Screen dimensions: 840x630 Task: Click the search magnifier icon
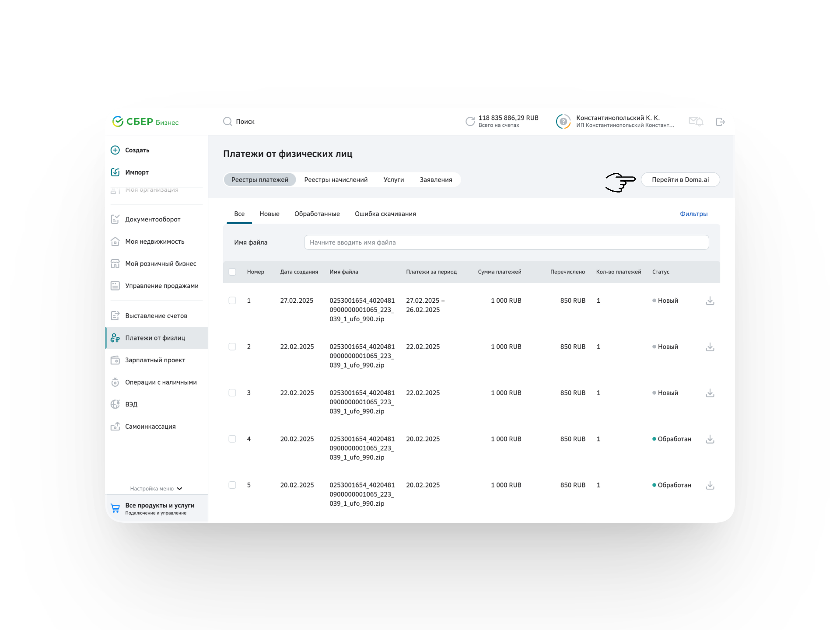(x=227, y=122)
